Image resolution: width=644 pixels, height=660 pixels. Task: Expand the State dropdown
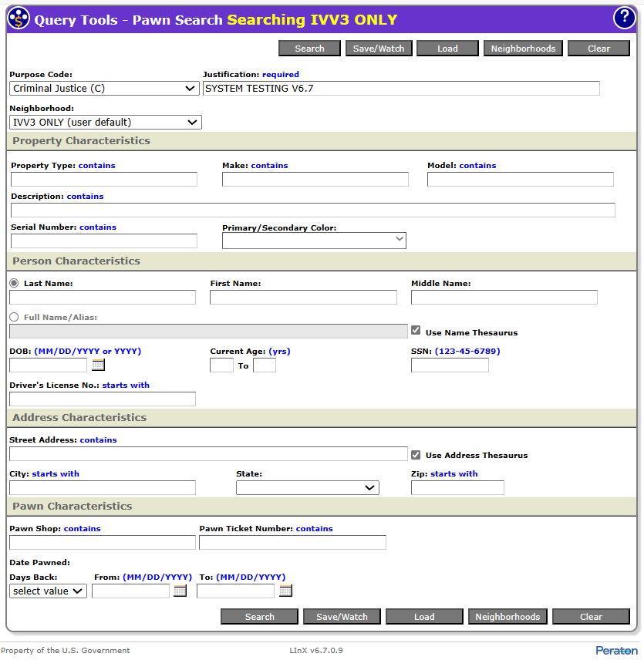307,487
